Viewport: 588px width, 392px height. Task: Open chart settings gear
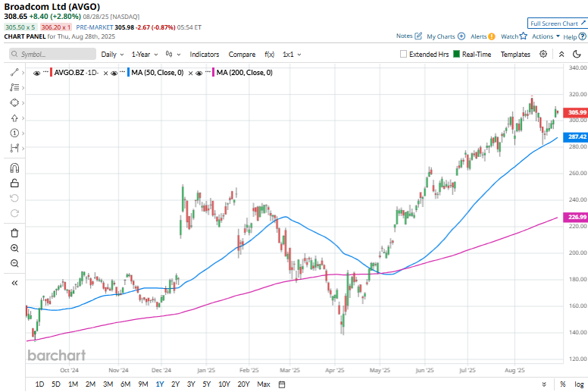point(543,54)
